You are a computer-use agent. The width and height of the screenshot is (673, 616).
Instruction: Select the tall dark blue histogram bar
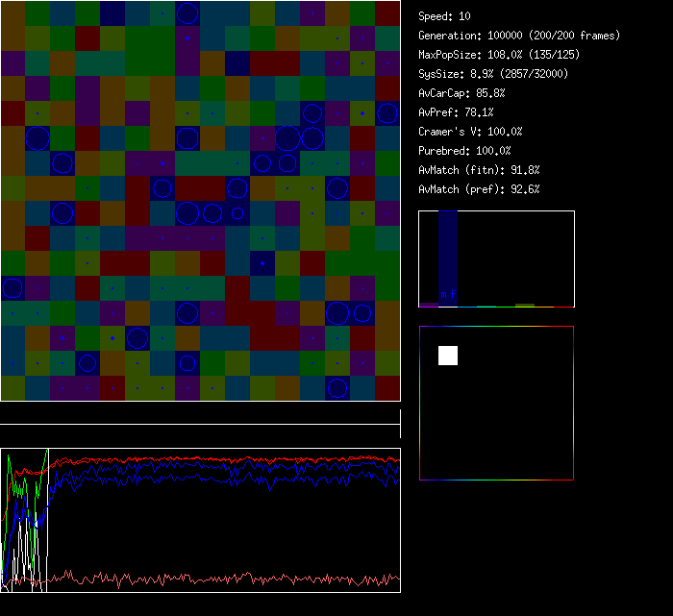(448, 255)
